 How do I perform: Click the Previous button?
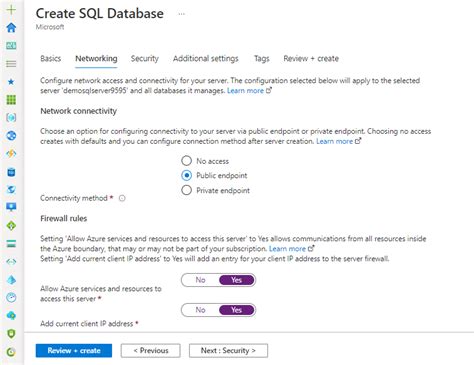(x=151, y=351)
